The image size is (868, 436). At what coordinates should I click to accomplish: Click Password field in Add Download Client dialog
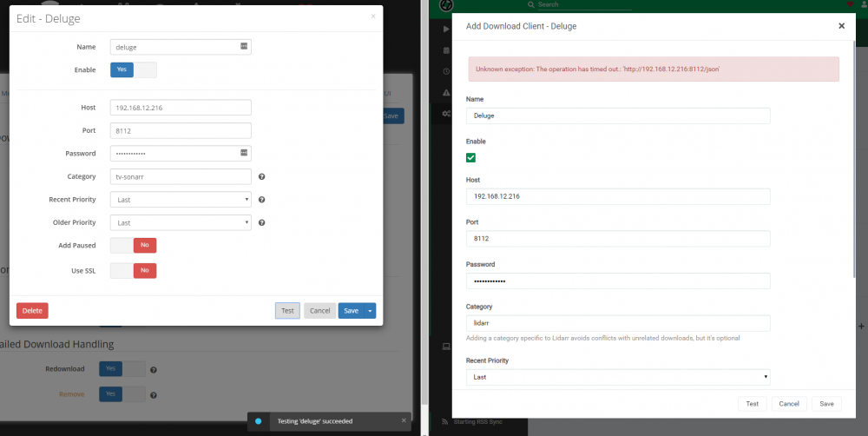click(x=618, y=281)
